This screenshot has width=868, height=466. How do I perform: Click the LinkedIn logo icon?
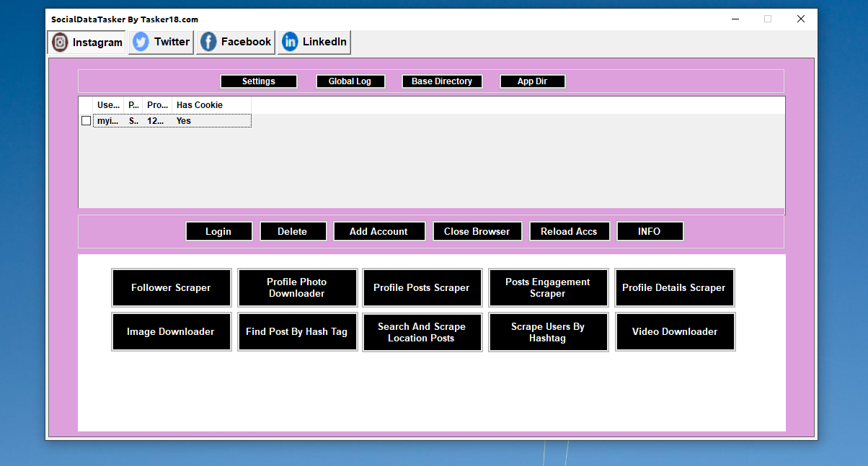pos(290,42)
